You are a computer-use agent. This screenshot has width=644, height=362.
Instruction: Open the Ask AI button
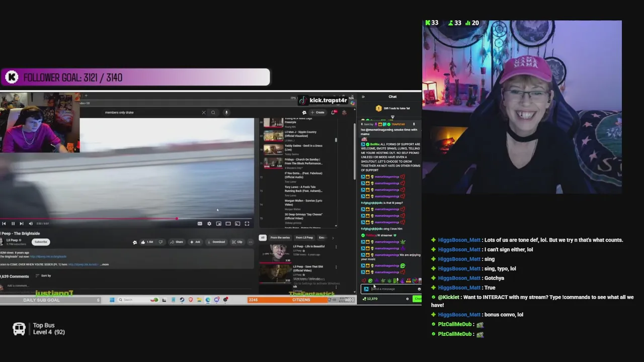click(x=195, y=242)
